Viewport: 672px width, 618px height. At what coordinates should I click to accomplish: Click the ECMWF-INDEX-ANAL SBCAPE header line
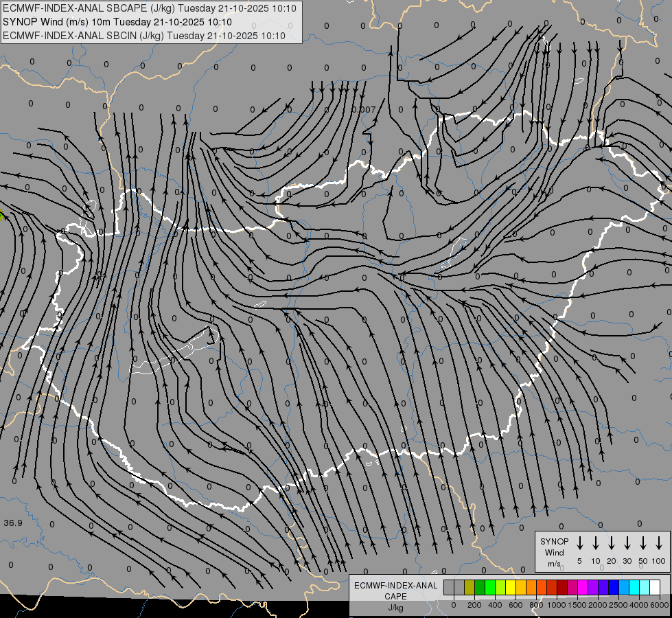(x=149, y=8)
